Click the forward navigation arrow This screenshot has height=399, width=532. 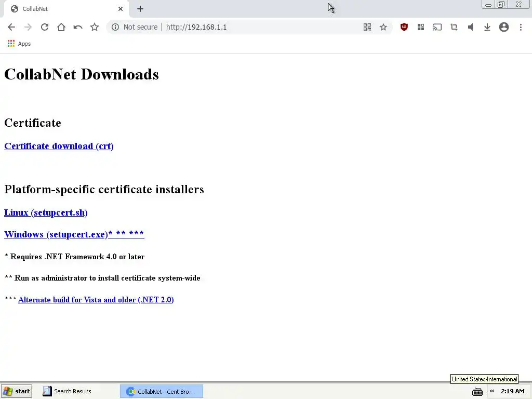[x=28, y=27]
